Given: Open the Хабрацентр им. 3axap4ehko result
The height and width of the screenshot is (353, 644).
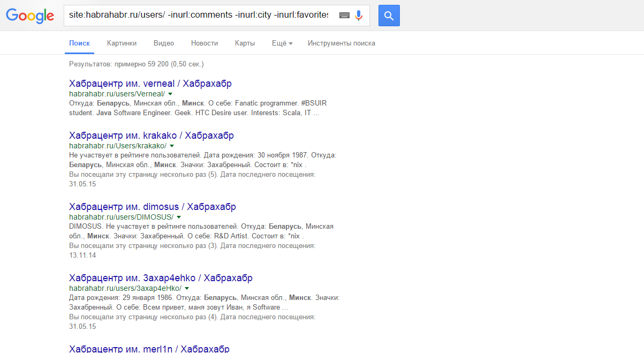Looking at the screenshot, I should point(161,278).
